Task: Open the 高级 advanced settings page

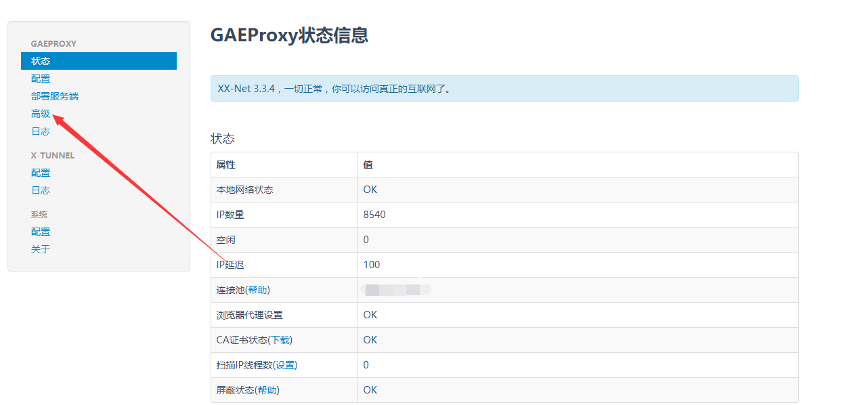Action: [39, 113]
